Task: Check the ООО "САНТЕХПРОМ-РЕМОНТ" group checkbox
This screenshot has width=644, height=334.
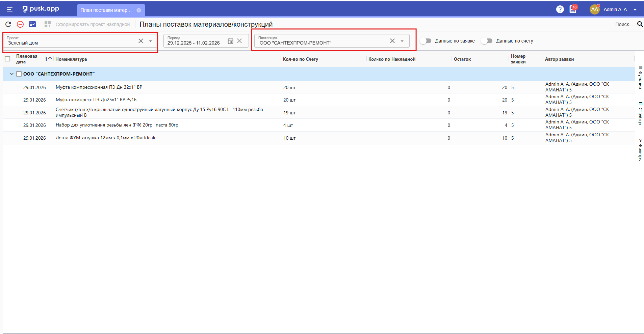Action: pos(19,74)
